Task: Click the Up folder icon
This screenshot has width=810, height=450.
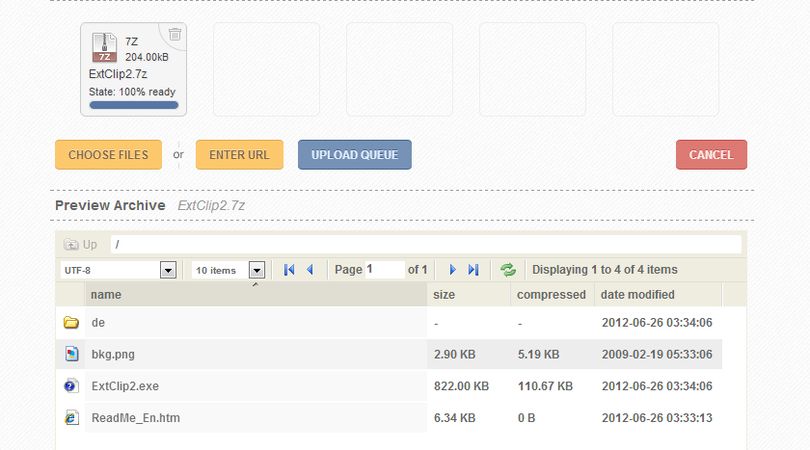Action: click(71, 244)
